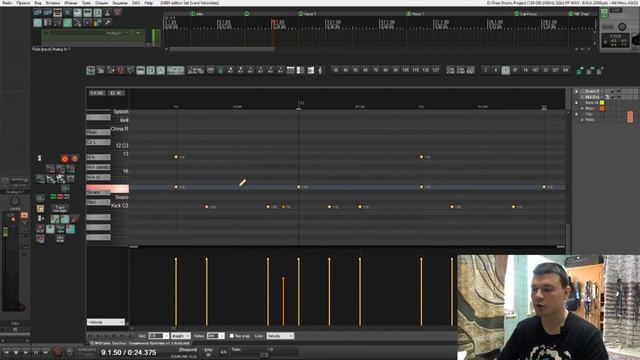The height and width of the screenshot is (360, 640).
Task: Open the Файл menu
Action: point(7,3)
